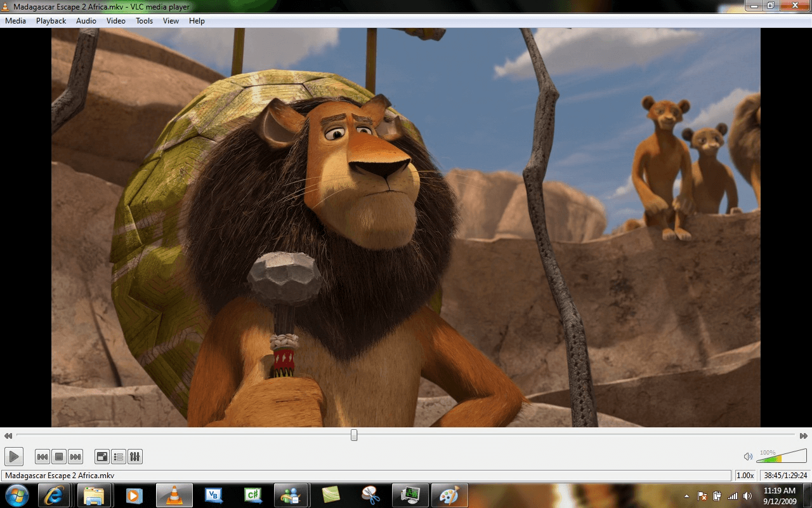
Task: Toggle fullscreen video mode
Action: pyautogui.click(x=101, y=456)
